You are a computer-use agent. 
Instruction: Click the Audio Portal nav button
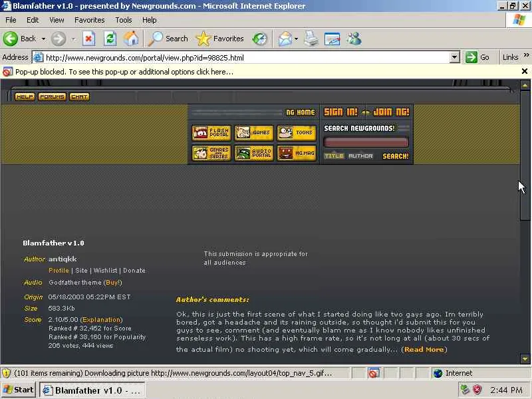253,153
